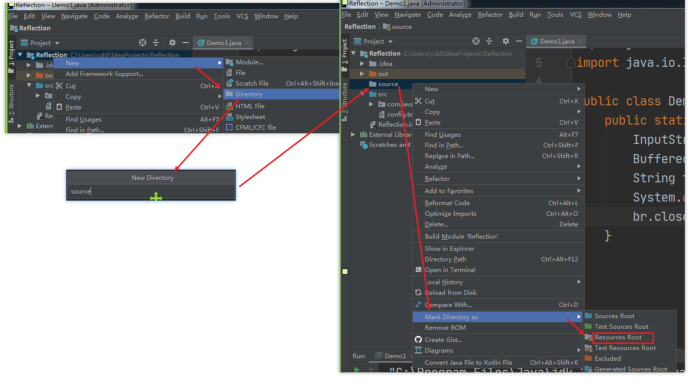
Task: Click reload icon beside Reload from Disk
Action: (418, 293)
